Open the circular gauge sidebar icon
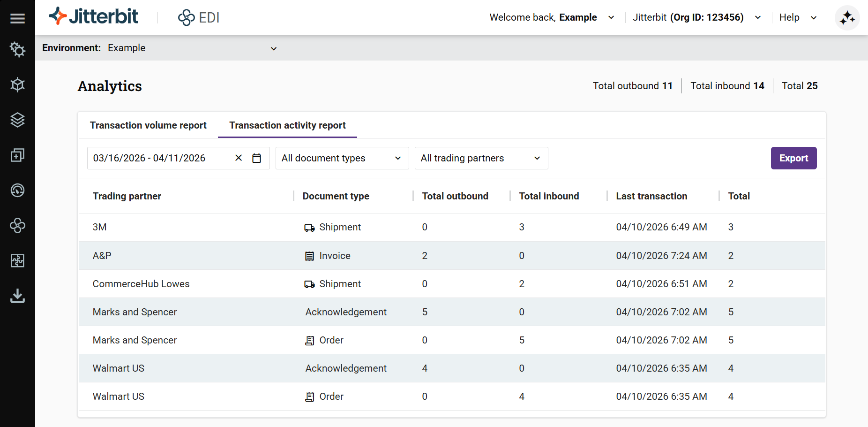Viewport: 868px width, 427px height. 17,191
